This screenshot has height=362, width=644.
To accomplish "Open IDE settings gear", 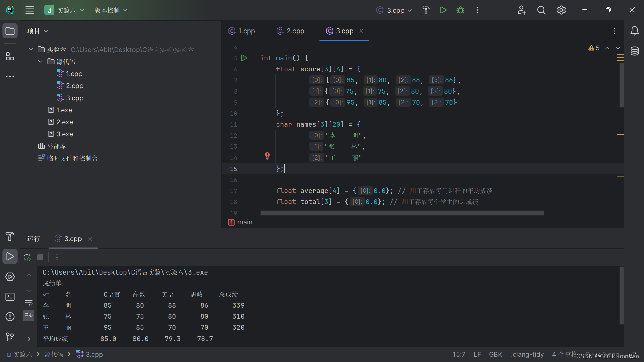I will [561, 10].
